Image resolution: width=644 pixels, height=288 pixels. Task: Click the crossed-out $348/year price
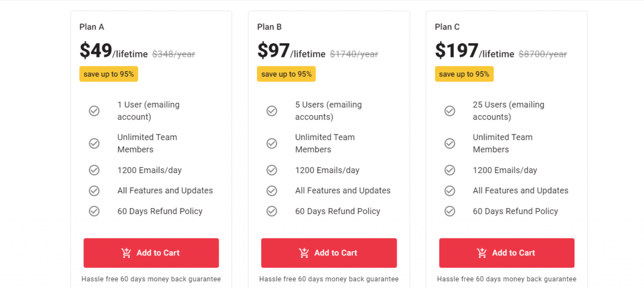[174, 54]
